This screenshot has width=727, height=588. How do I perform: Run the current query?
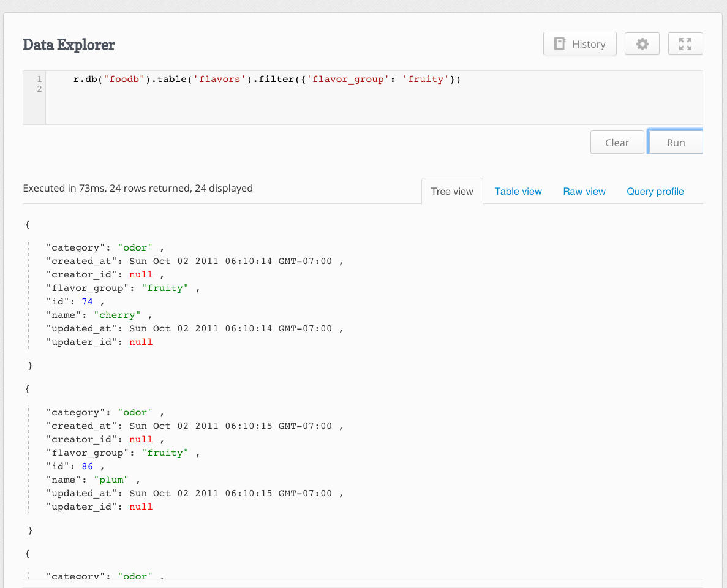675,141
